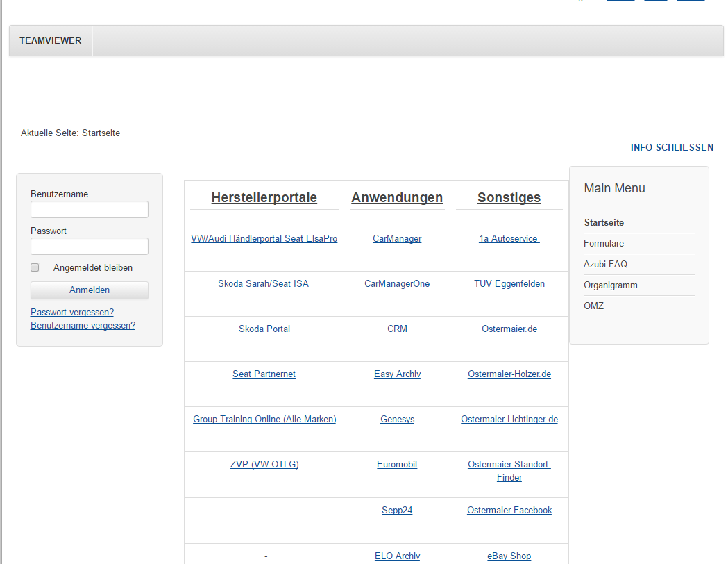Screen dimensions: 728x564
Task: Open the Easy Archiv link
Action: point(397,374)
